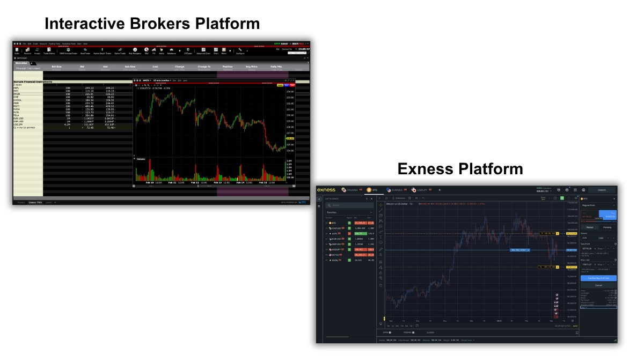Switch to the EUR/USD tab in Exness
This screenshot has width=644, height=362.
[x=397, y=190]
